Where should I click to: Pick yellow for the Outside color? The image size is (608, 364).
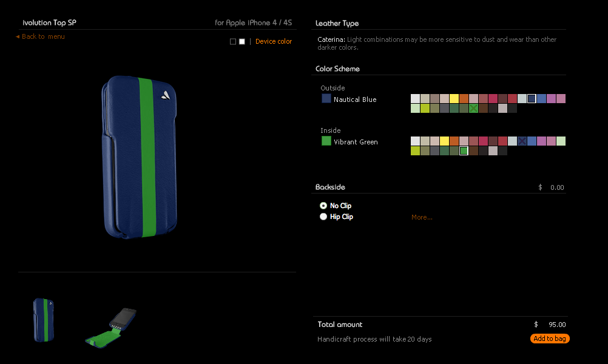(454, 98)
